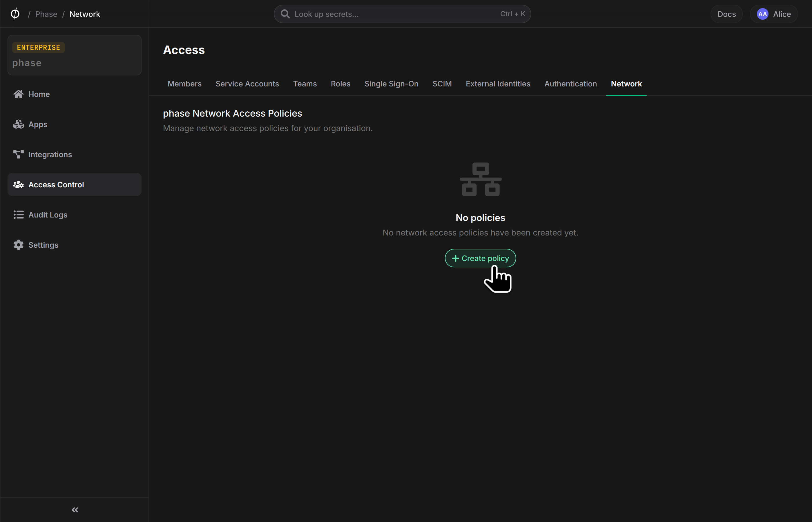Viewport: 812px width, 522px height.
Task: Click the ENTERPRISE phase organisation card
Action: click(74, 55)
